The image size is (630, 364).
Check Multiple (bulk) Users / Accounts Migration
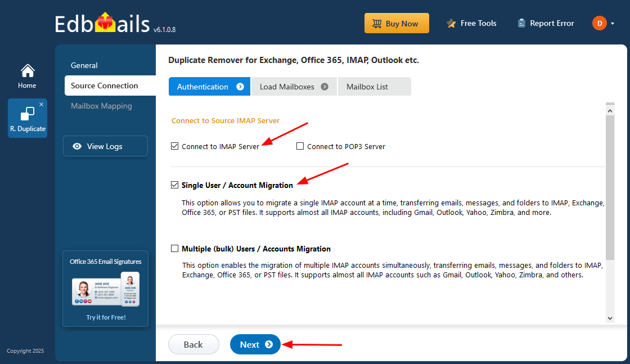click(x=175, y=249)
